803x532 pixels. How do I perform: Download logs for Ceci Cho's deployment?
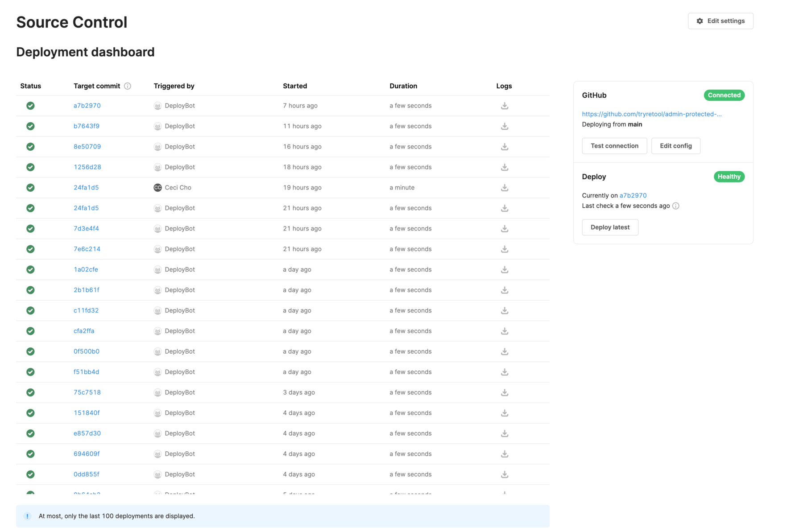505,188
